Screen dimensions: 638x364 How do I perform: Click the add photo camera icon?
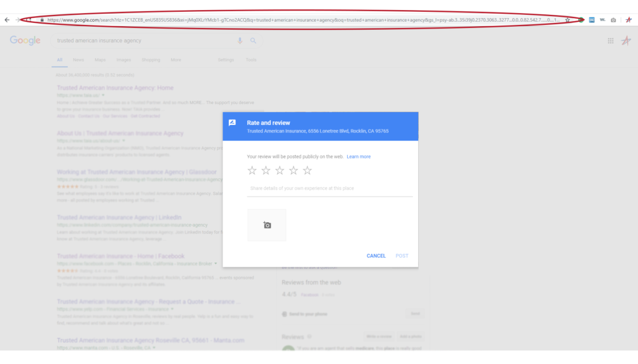click(x=267, y=225)
